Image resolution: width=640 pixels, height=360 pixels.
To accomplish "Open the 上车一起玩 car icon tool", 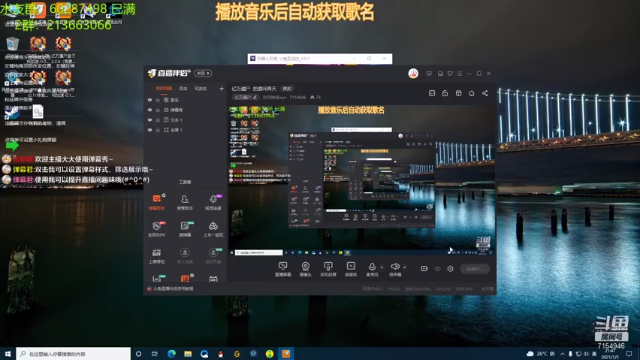I will pyautogui.click(x=213, y=229).
